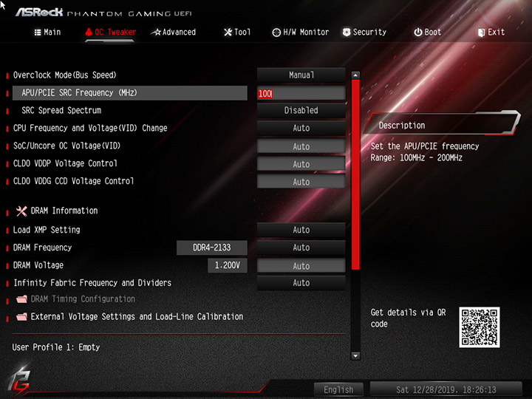
Task: Toggle SRC Spread Spectrum Disabled value
Action: [x=301, y=110]
